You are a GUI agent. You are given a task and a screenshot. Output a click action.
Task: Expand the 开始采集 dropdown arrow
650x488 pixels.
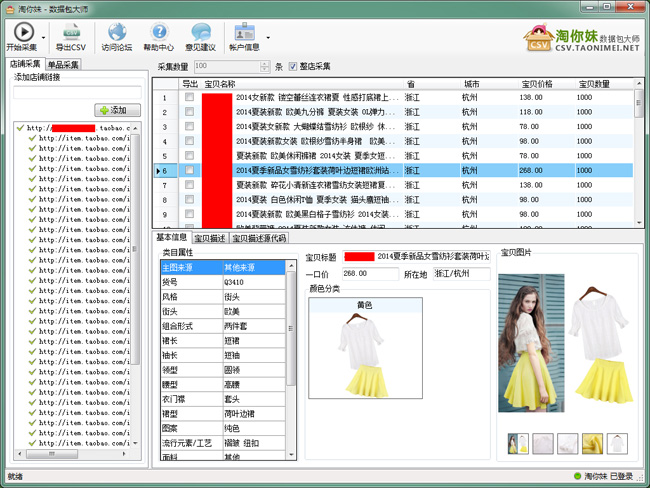click(x=43, y=35)
